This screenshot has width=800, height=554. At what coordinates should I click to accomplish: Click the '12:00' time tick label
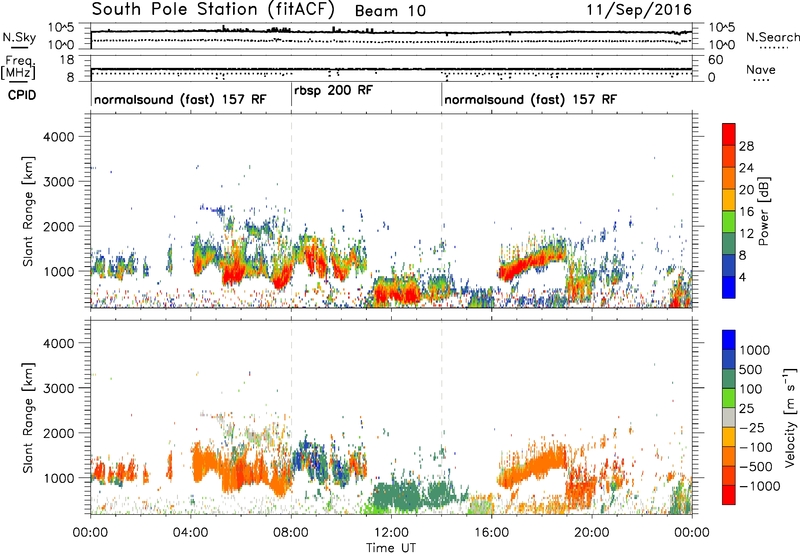coord(391,533)
